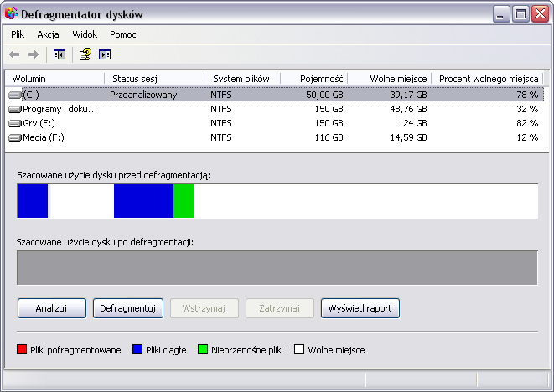The image size is (554, 392).
Task: Click the Analizuj button
Action: pyautogui.click(x=52, y=308)
